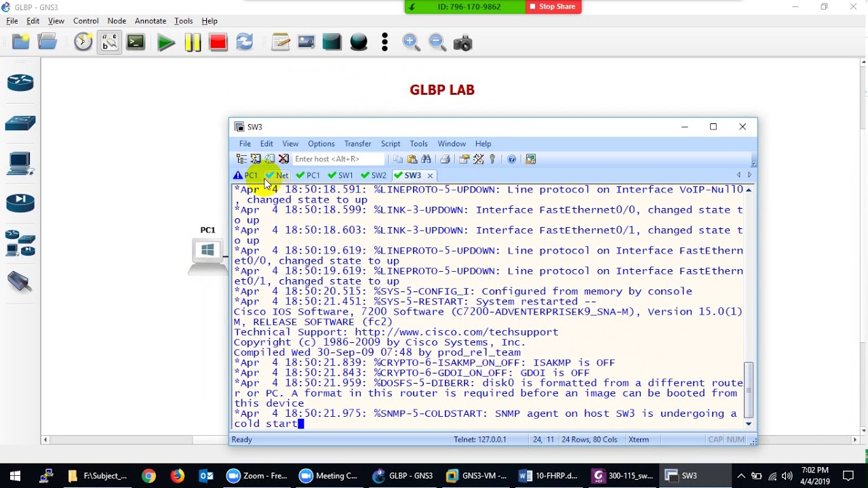The width and height of the screenshot is (868, 488).
Task: Open SecureCRT Window menu
Action: [x=452, y=144]
